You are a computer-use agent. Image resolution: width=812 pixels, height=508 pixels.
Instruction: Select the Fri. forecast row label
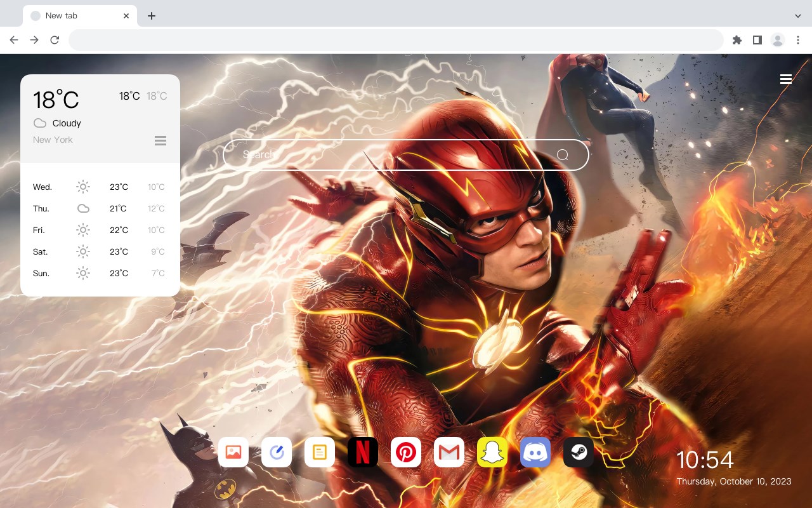point(39,230)
